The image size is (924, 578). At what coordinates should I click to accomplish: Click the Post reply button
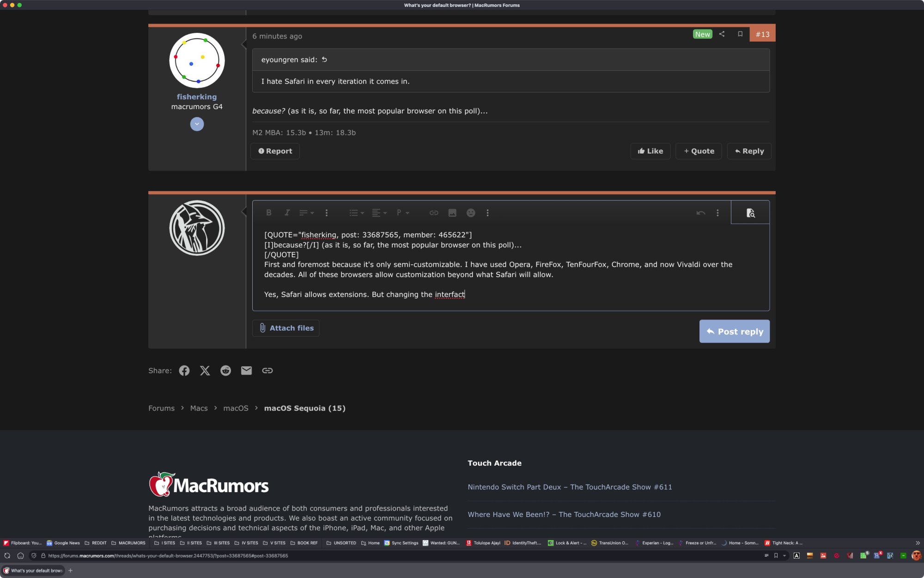[734, 332]
